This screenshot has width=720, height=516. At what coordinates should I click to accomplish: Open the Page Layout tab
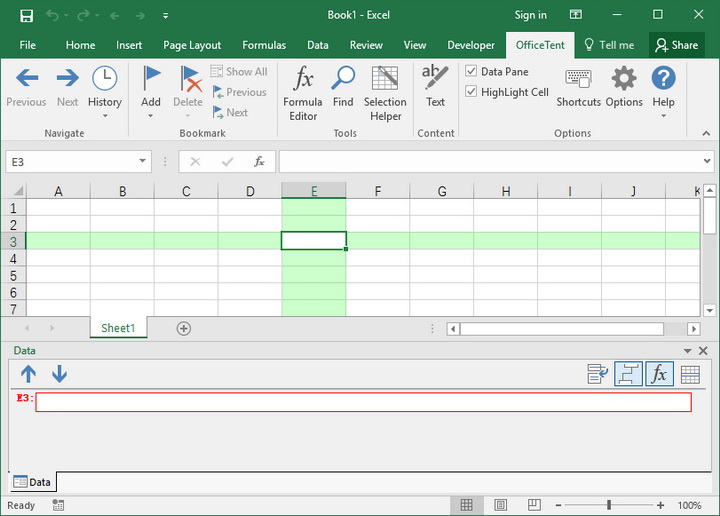coord(192,45)
